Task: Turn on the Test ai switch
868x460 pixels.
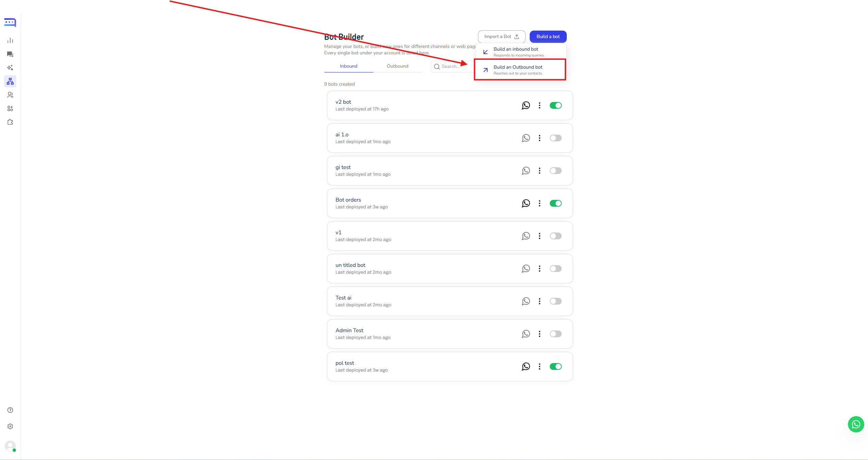Action: [556, 301]
